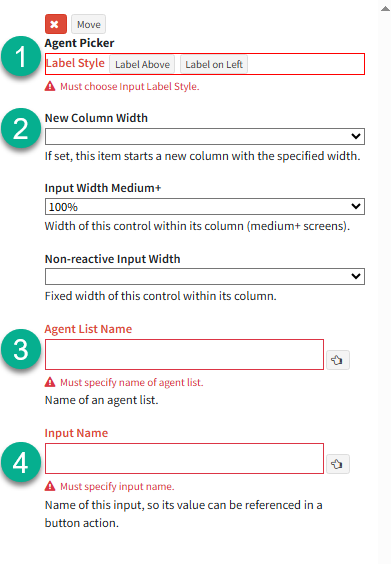Focus the Input Name text field
The image size is (391, 564).
[184, 459]
